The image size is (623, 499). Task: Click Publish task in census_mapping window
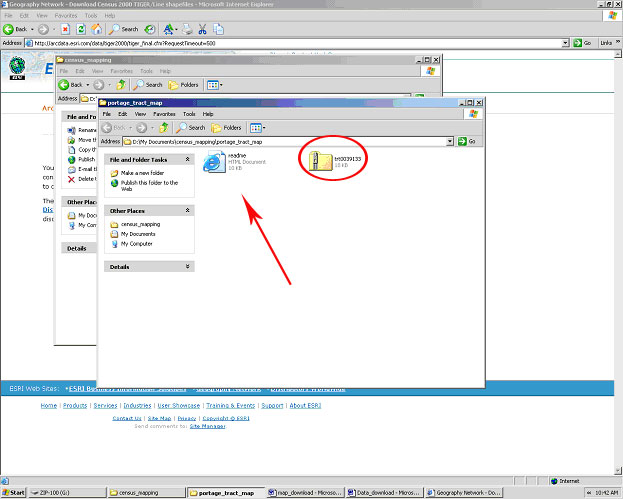pyautogui.click(x=81, y=159)
